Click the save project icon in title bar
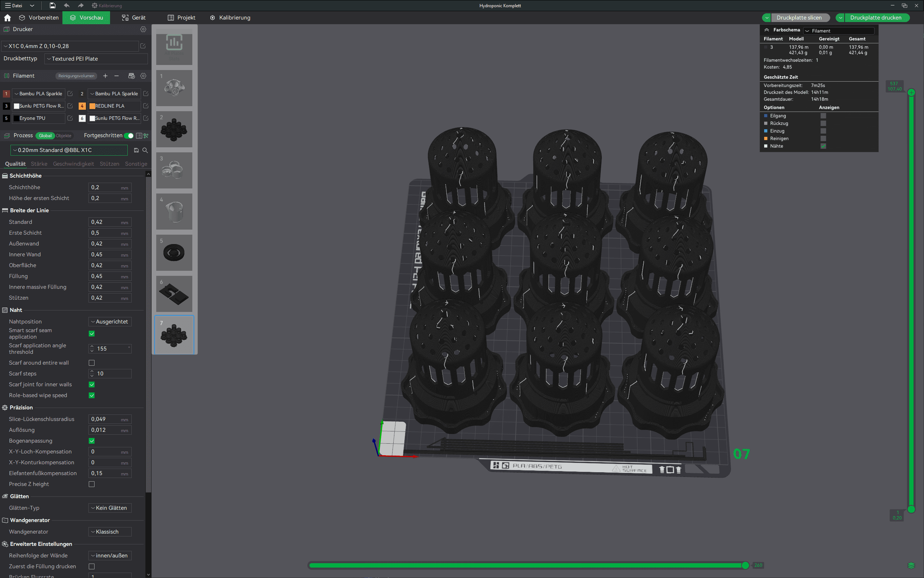This screenshot has height=578, width=924. pyautogui.click(x=53, y=5)
